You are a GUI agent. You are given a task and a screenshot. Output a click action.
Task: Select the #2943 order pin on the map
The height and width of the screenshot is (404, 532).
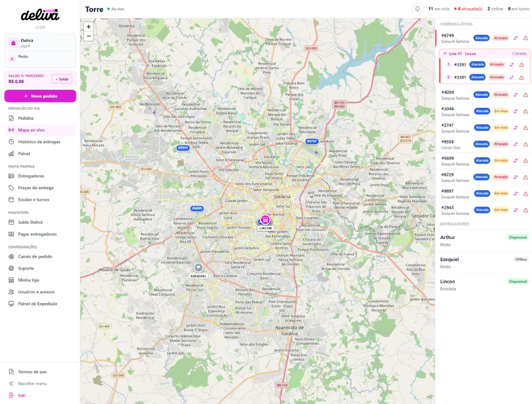183,147
